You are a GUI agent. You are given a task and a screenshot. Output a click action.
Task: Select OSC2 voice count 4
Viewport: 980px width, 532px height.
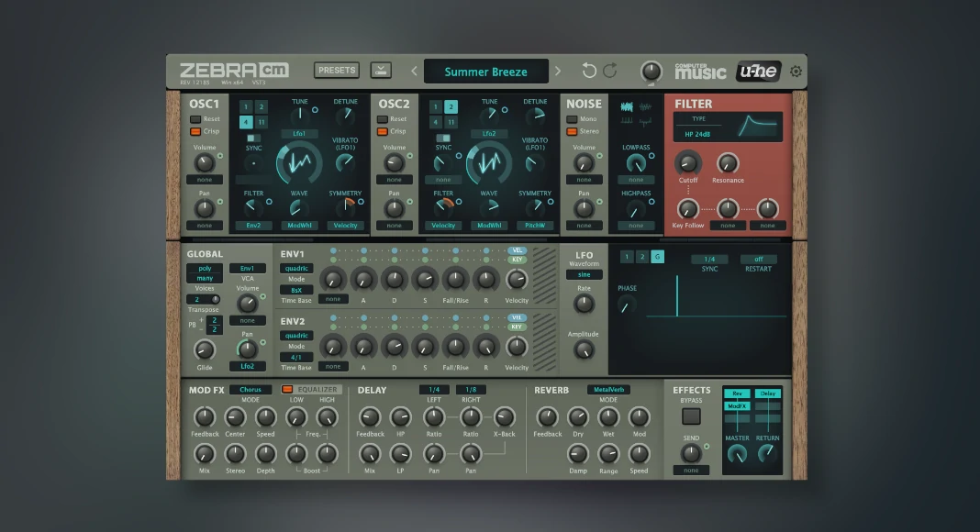pyautogui.click(x=436, y=122)
